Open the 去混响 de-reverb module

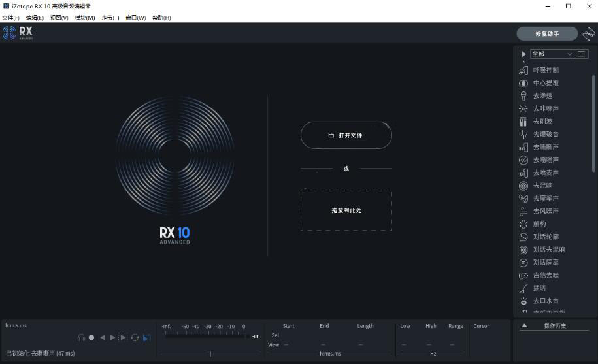point(542,186)
